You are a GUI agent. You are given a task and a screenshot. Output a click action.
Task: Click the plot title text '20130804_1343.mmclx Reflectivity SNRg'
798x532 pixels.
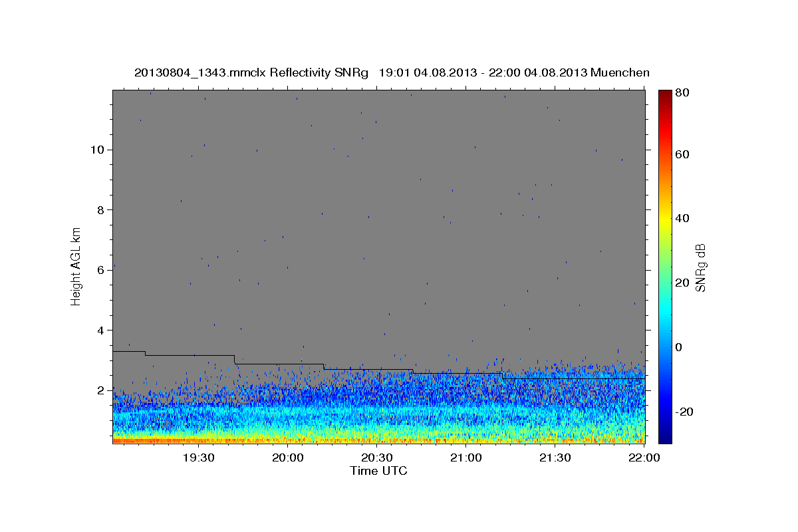coord(251,72)
